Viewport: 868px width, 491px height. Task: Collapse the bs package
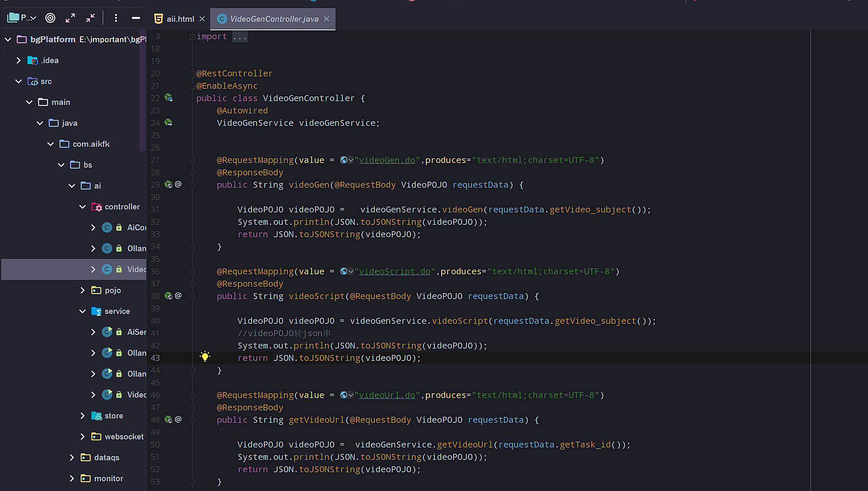coord(61,165)
